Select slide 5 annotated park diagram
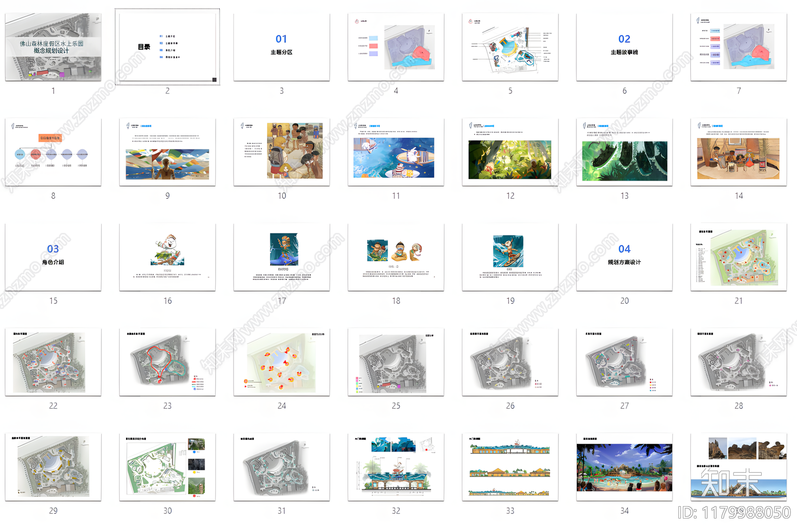This screenshot has height=532, width=797. [x=510, y=47]
